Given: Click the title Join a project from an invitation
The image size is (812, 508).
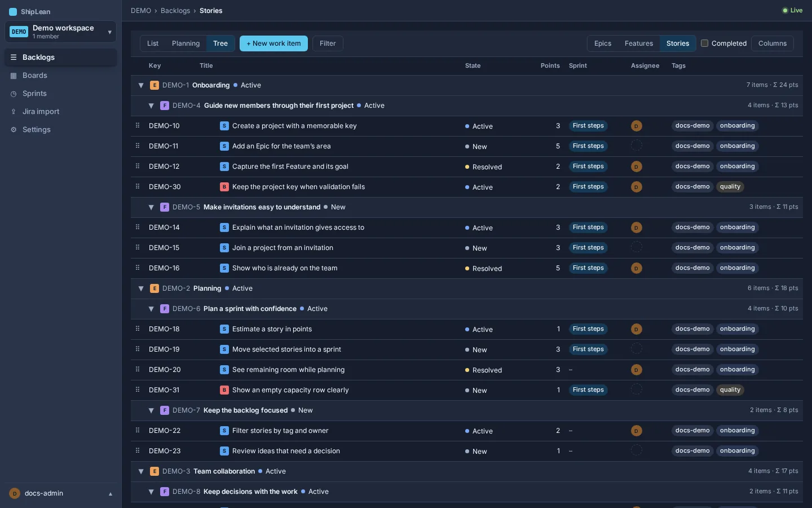Looking at the screenshot, I should [x=283, y=248].
